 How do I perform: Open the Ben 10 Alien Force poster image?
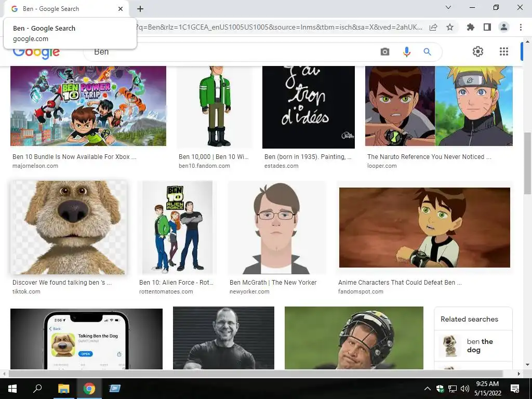coord(177,228)
